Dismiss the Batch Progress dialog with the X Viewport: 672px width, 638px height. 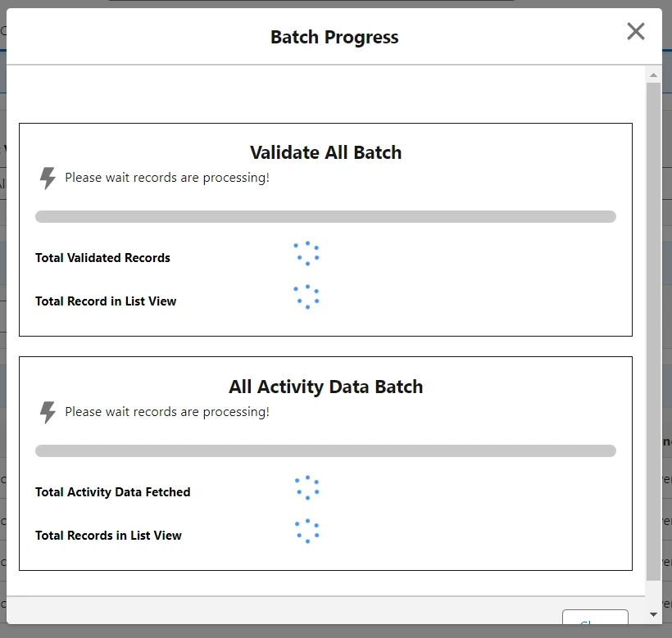coord(635,31)
